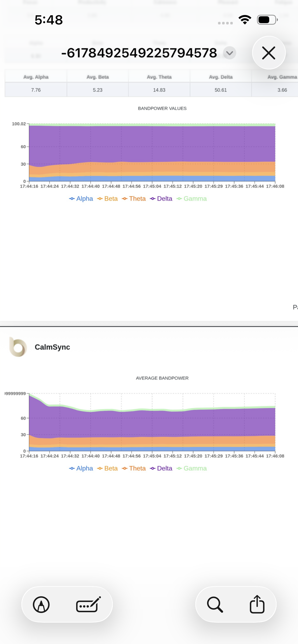Viewport: 298px width, 644px height.
Task: Select the Avg. Theta value 14.83
Action: pos(159,90)
